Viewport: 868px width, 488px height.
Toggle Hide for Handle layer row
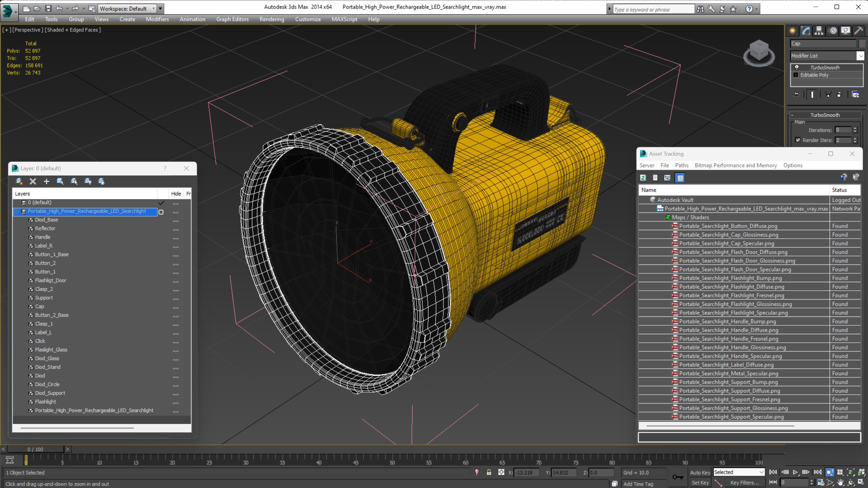click(x=176, y=238)
